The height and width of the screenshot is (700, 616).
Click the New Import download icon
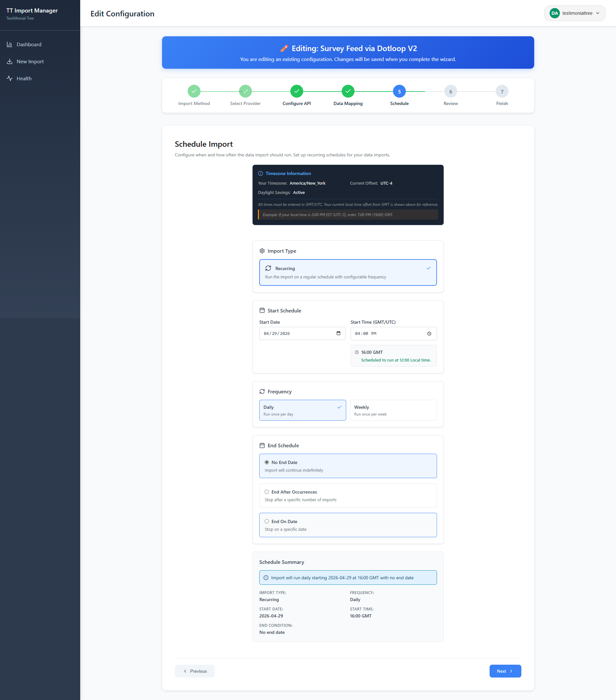pos(10,61)
